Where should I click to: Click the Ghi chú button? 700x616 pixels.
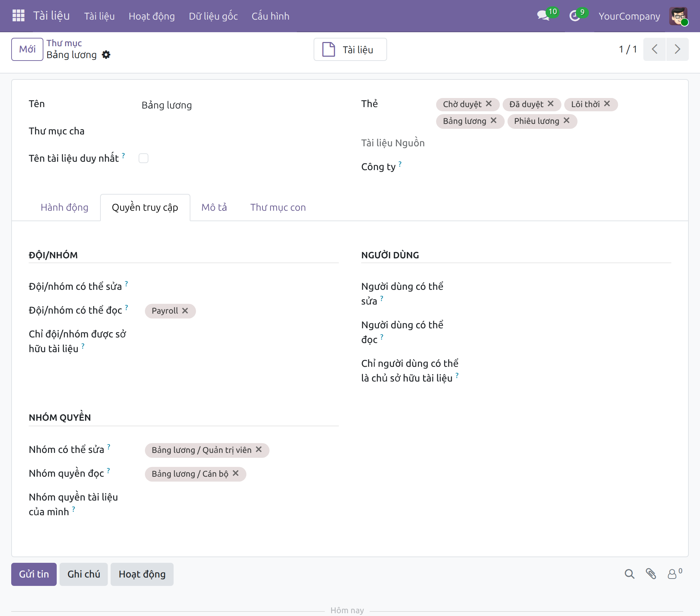click(84, 574)
